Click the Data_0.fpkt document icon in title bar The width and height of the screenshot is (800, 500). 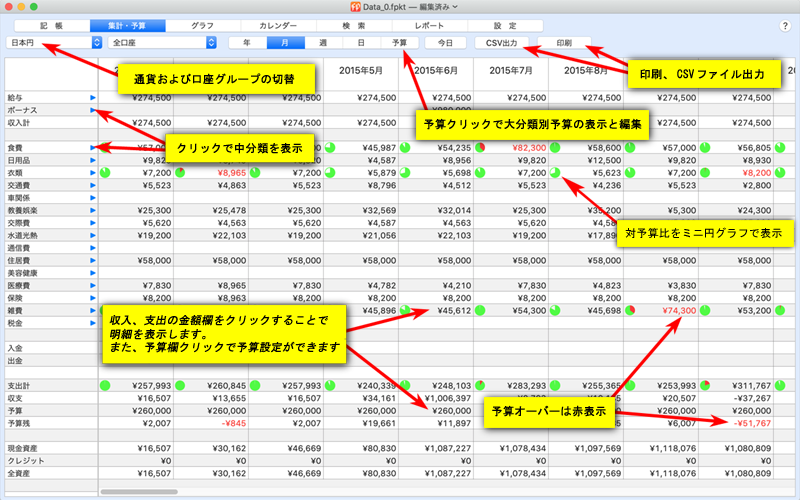click(356, 7)
